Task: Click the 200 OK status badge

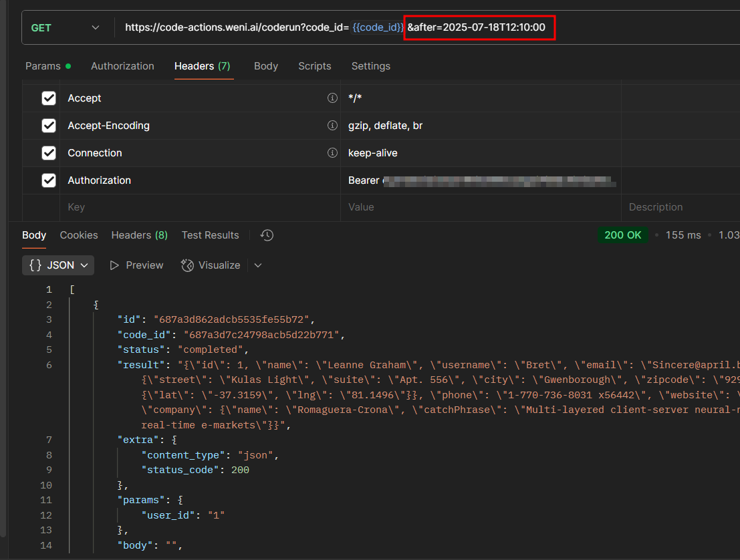Action: coord(623,235)
